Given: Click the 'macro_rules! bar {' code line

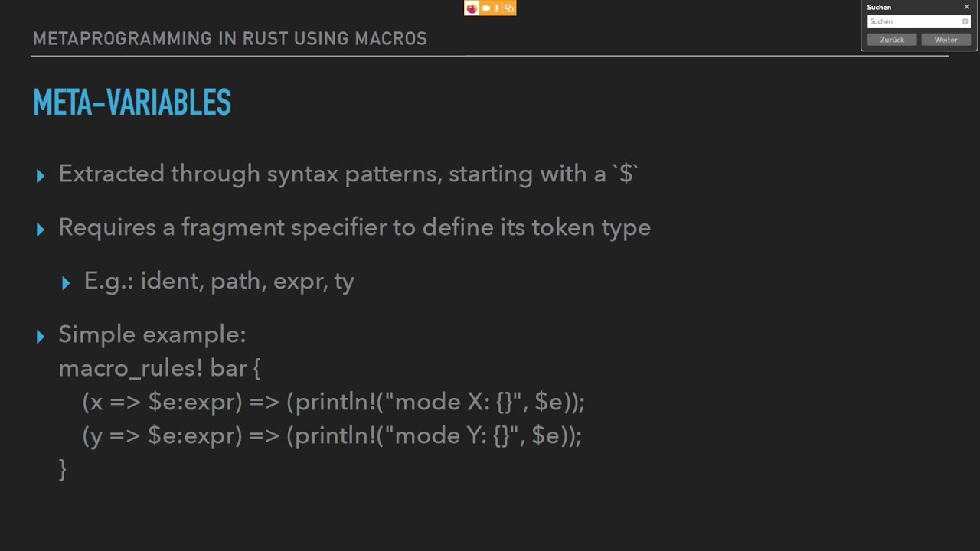Looking at the screenshot, I should (159, 369).
